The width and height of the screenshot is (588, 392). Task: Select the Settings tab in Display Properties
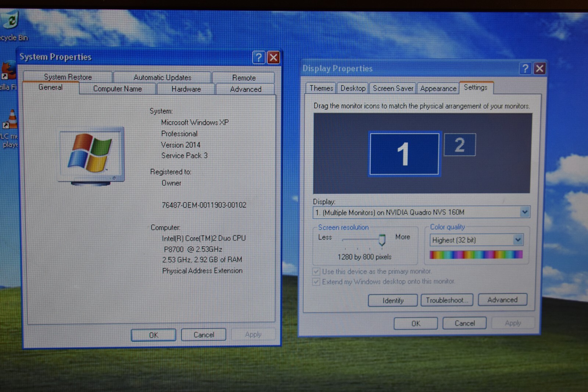(476, 87)
